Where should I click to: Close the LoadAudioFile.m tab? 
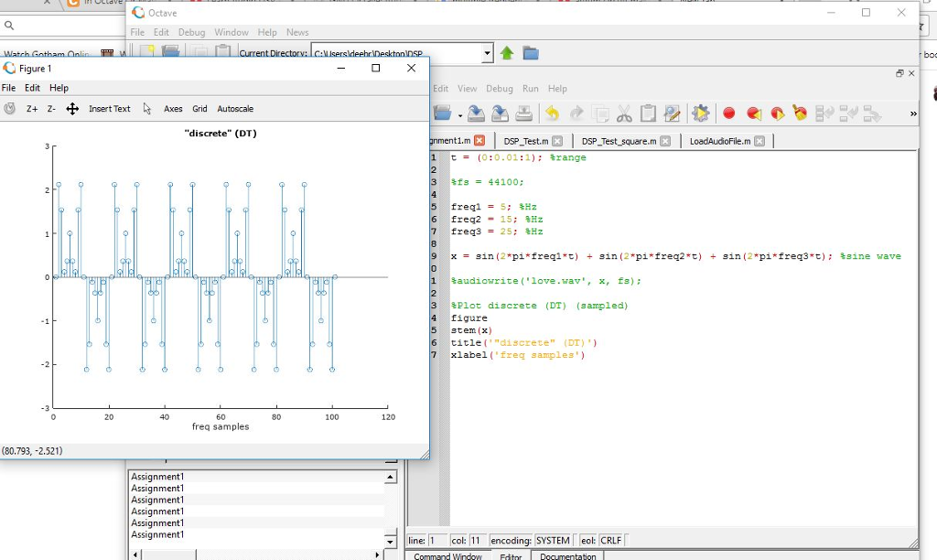click(760, 141)
